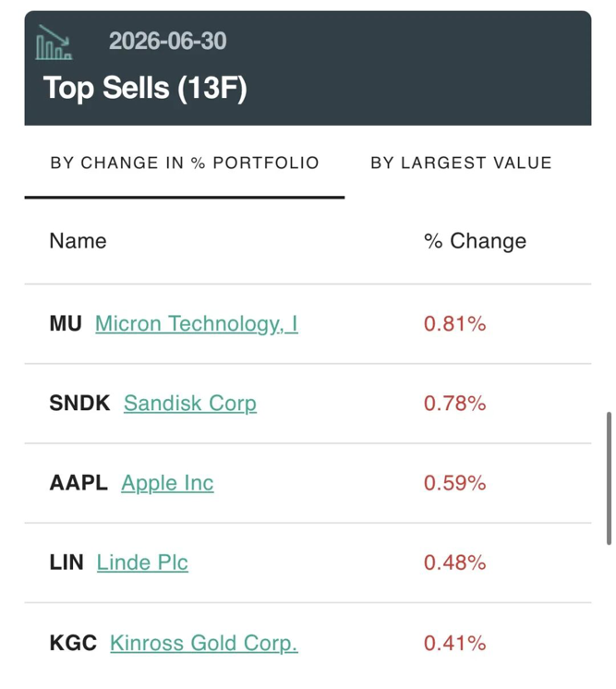Click the 2026-06-30 date label

click(x=167, y=41)
